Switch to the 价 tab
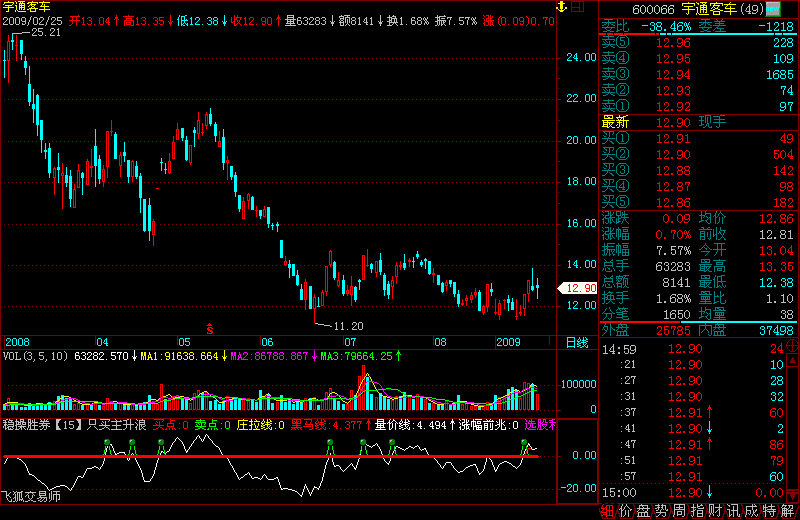Screen dimensions: 800x520 [x=625, y=511]
